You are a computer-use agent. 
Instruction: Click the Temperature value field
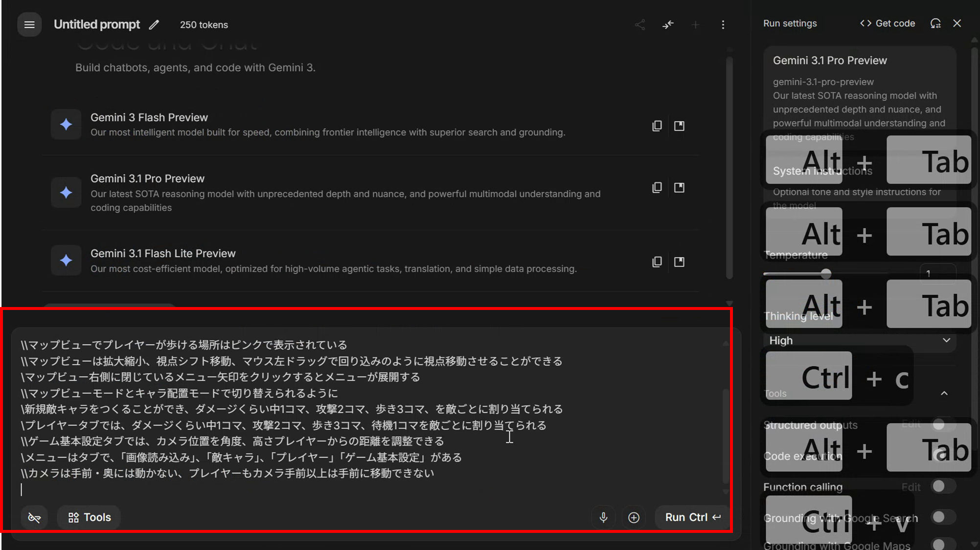pyautogui.click(x=938, y=274)
